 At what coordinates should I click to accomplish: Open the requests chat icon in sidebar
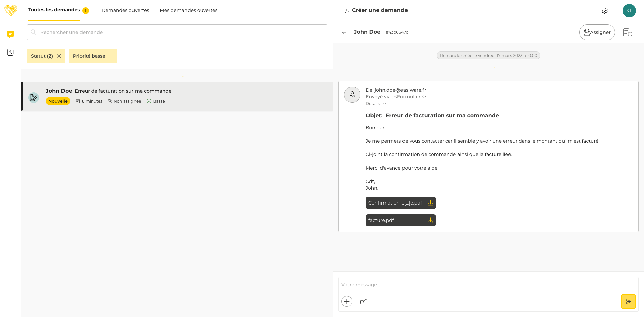click(x=10, y=34)
